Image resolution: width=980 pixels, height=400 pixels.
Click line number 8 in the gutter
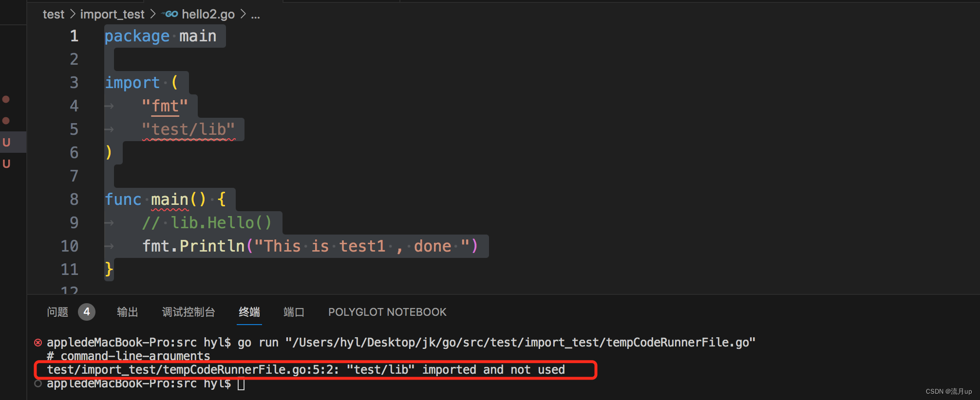point(74,200)
